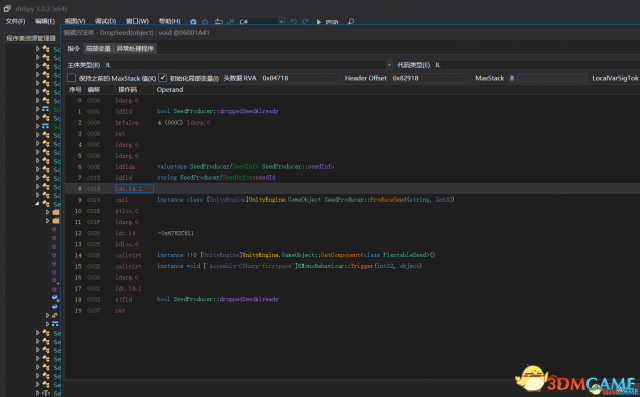This screenshot has height=397, width=640.
Task: Click the blue navigate back arrow icon
Action: pos(193,22)
